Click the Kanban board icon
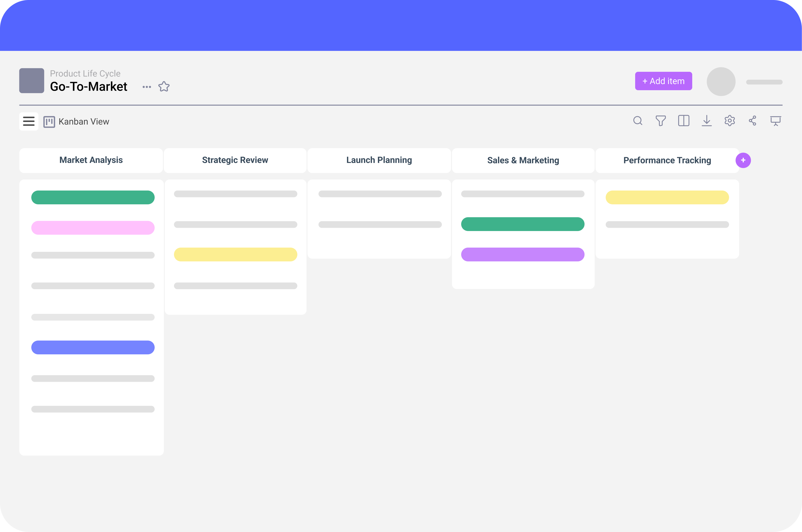Image resolution: width=802 pixels, height=532 pixels. coord(49,122)
